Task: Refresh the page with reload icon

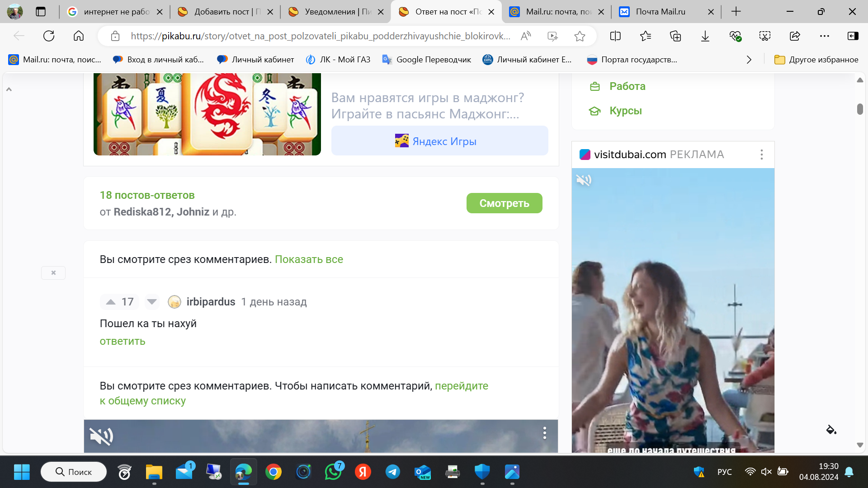Action: pyautogui.click(x=49, y=36)
